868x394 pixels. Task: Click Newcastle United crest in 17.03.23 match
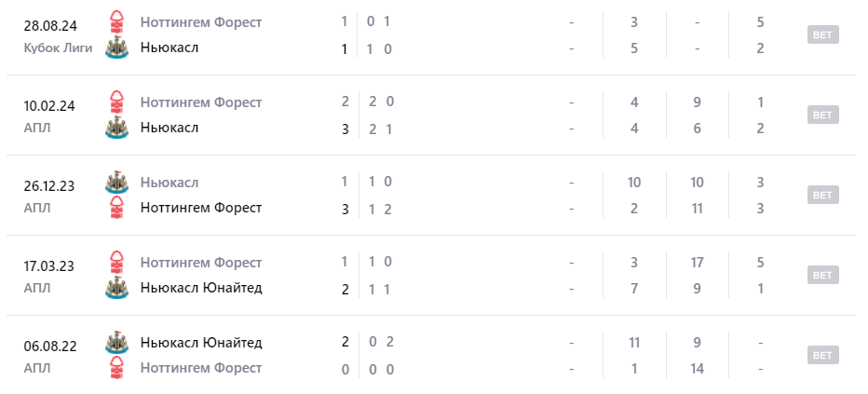116,288
